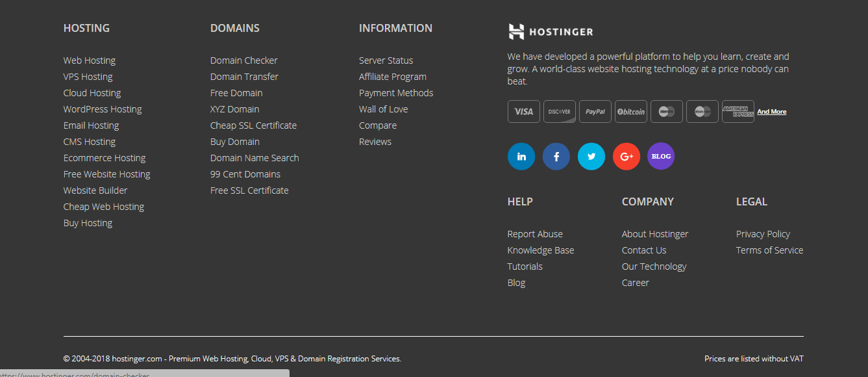
Task: Open Email Hosting link
Action: tap(92, 125)
